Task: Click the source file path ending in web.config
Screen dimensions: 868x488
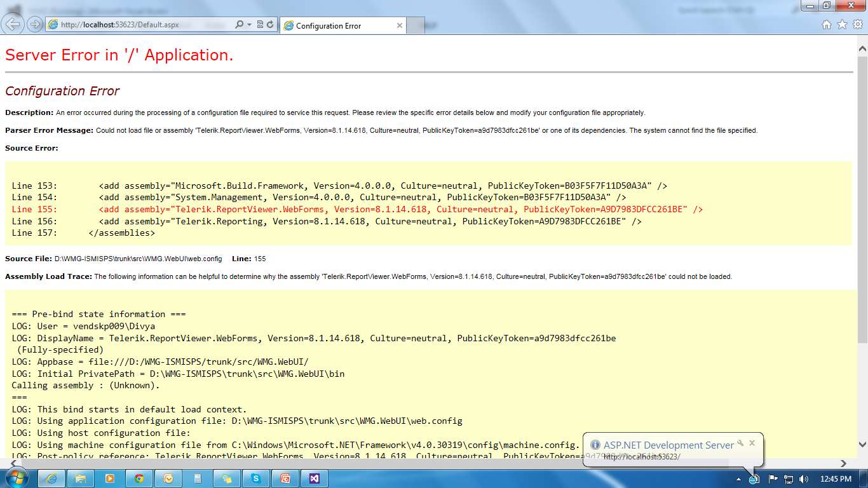Action: pyautogui.click(x=138, y=259)
